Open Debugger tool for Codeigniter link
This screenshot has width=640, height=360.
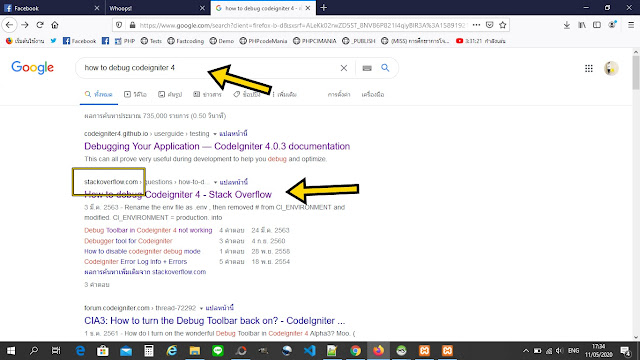pyautogui.click(x=128, y=241)
